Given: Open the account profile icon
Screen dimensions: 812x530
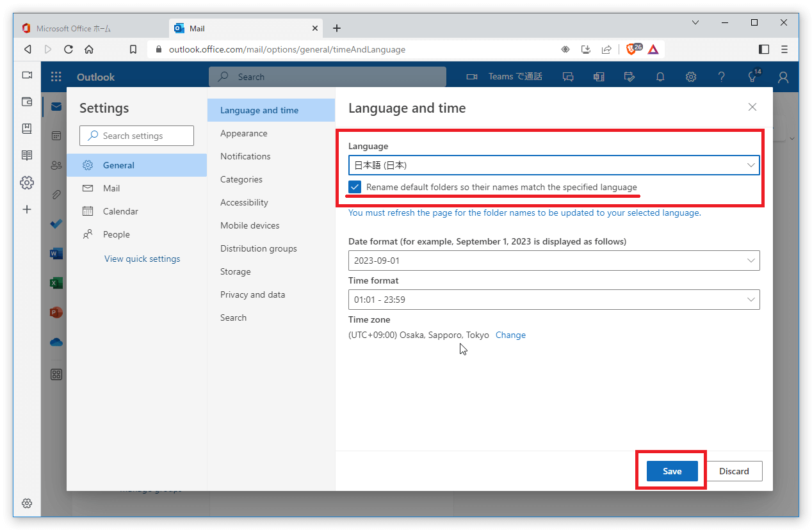Looking at the screenshot, I should [x=783, y=77].
